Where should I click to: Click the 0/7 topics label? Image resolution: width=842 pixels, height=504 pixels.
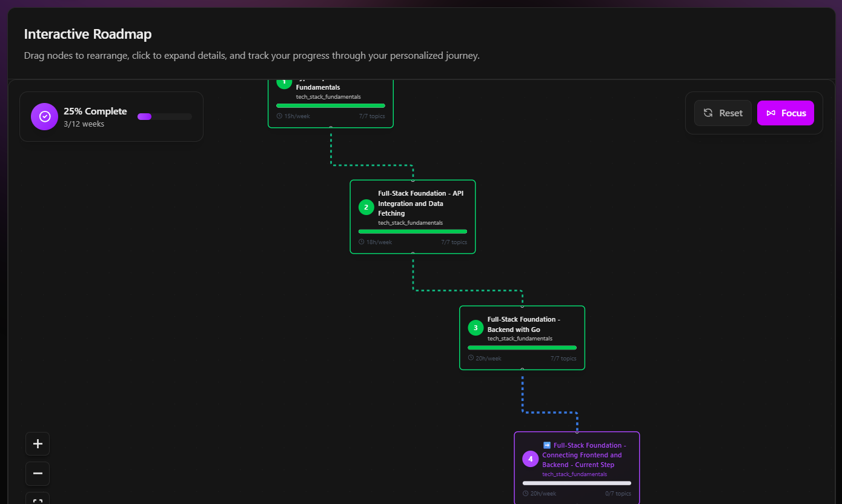coord(618,494)
